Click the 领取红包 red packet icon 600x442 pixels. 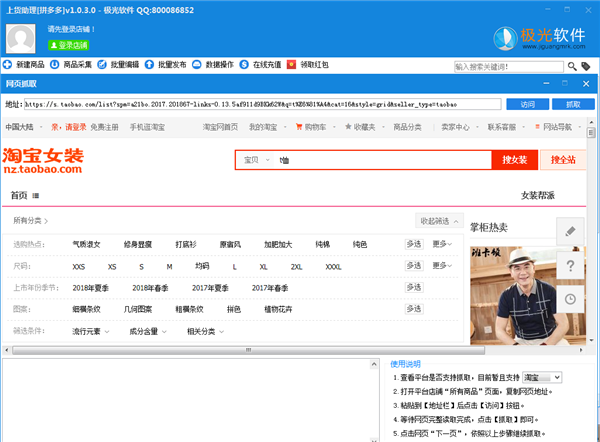click(x=292, y=65)
